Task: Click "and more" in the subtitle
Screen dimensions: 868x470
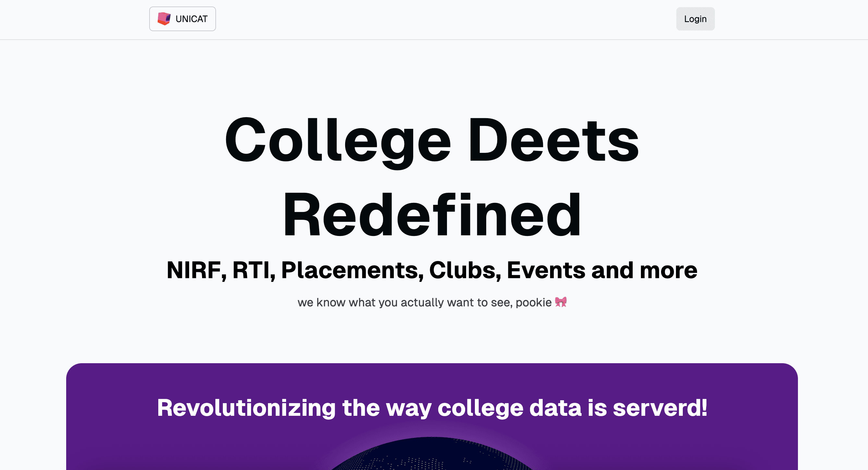Action: pyautogui.click(x=644, y=270)
